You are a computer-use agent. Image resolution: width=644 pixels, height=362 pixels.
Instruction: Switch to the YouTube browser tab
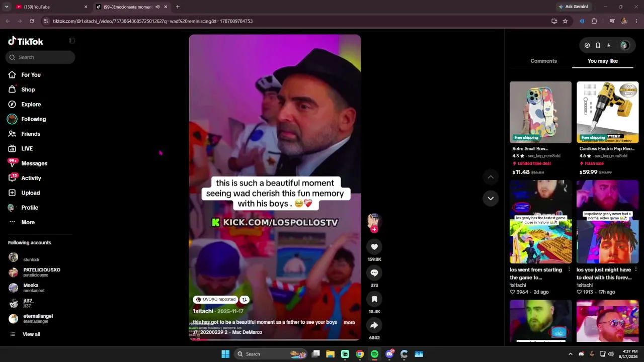coord(50,7)
